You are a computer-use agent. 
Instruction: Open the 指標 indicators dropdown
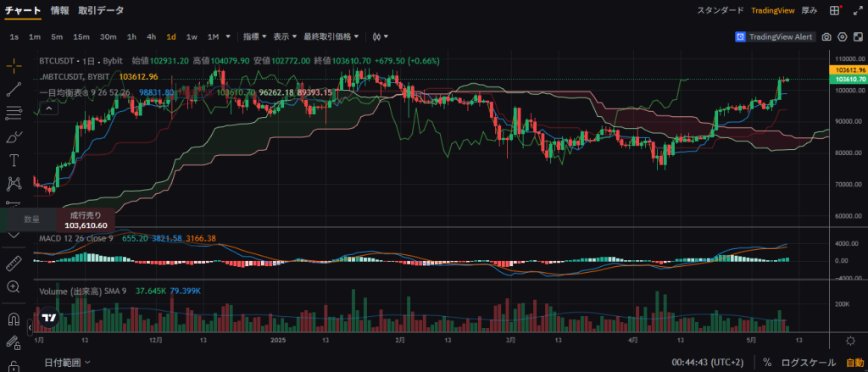point(254,36)
